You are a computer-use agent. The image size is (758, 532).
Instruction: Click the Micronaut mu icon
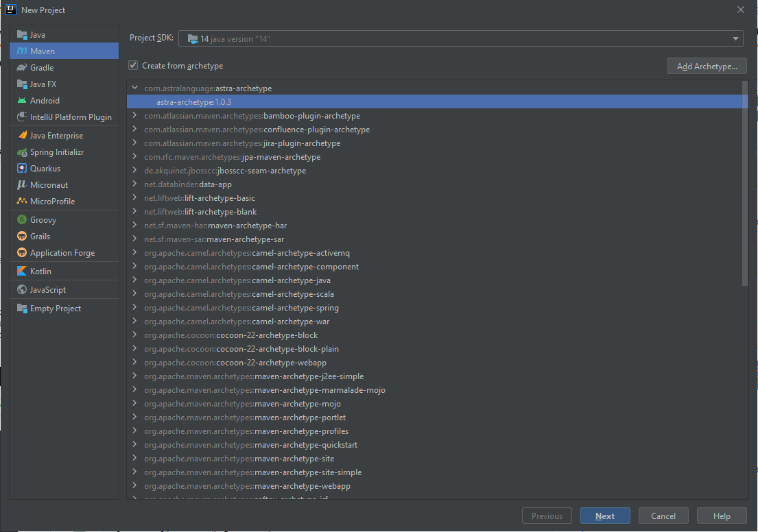click(22, 184)
